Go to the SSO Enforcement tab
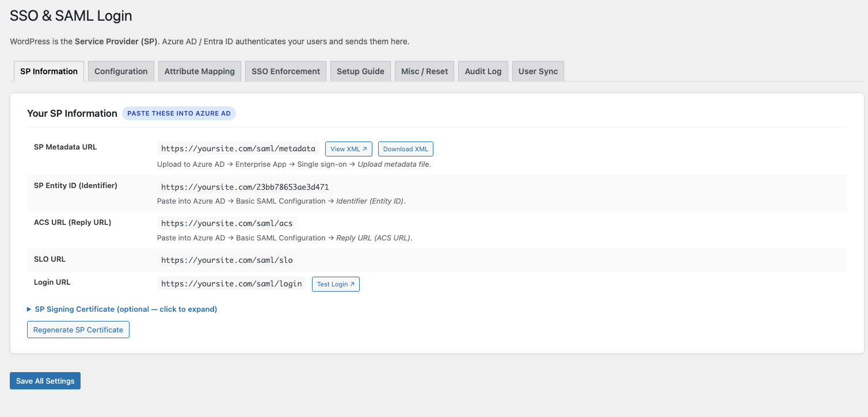868x417 pixels. click(285, 71)
